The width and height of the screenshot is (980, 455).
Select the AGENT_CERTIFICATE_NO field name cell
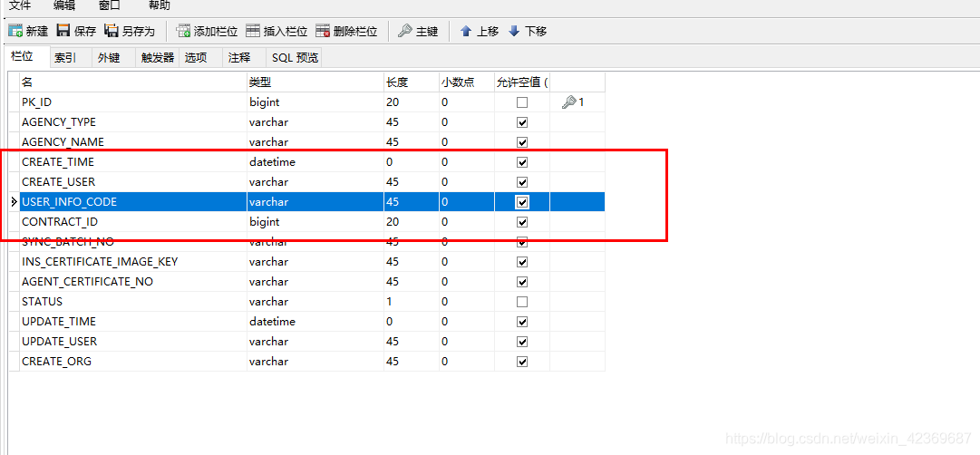133,282
